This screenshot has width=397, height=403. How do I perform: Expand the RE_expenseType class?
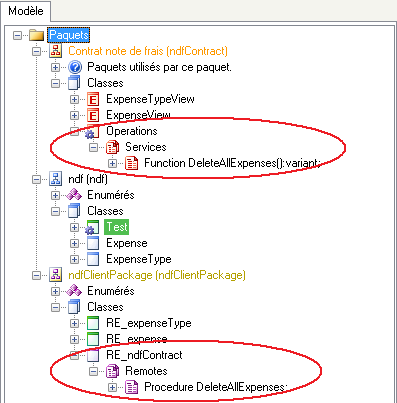(x=74, y=323)
